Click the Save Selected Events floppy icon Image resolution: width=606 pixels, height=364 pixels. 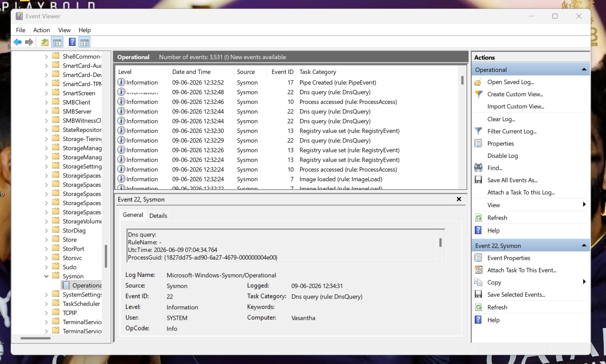(x=478, y=295)
